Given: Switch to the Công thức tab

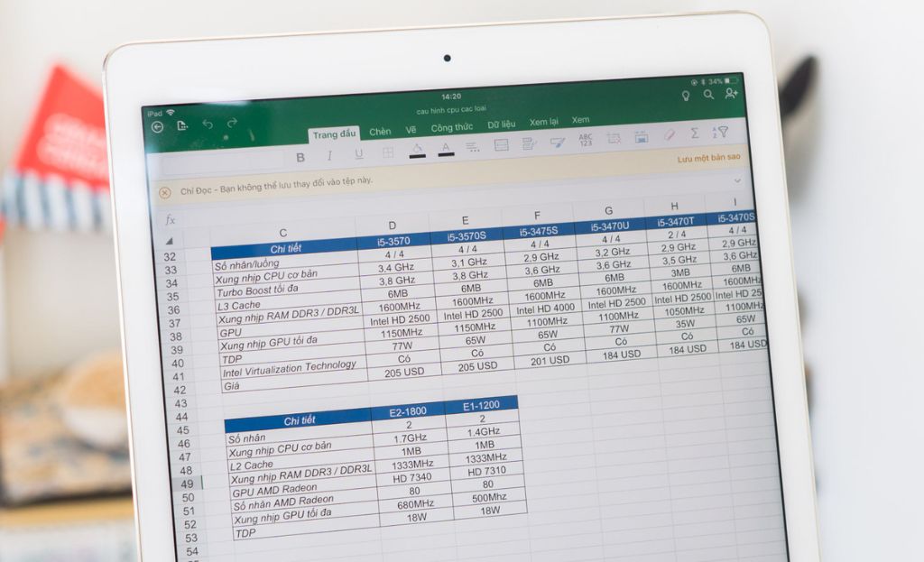Looking at the screenshot, I should pyautogui.click(x=451, y=128).
